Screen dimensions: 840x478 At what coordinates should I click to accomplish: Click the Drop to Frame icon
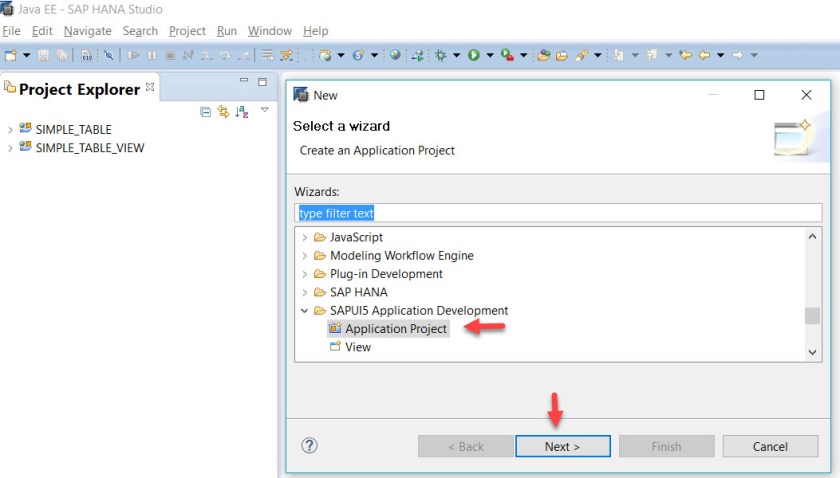point(267,55)
